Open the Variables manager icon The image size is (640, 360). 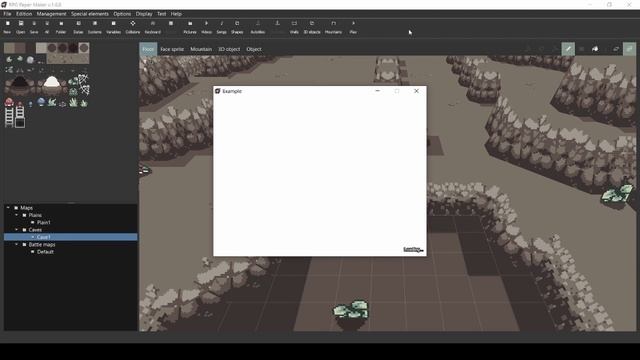coord(113,27)
